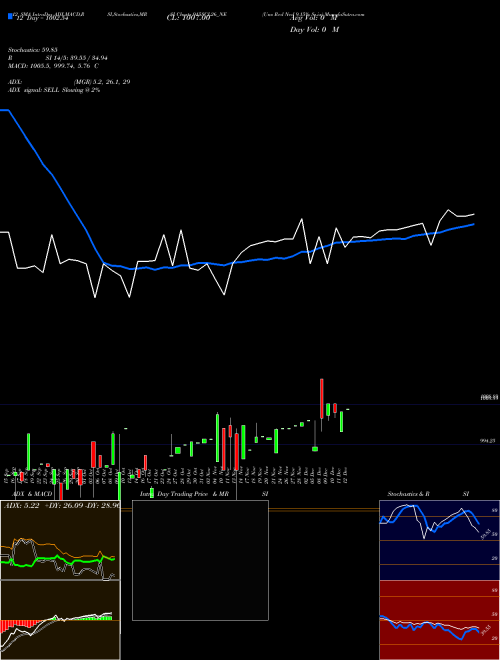Screen dimensions: 500x660
Task: Select the 'Stochastics: 59.83' reading
Action: pos(32,50)
